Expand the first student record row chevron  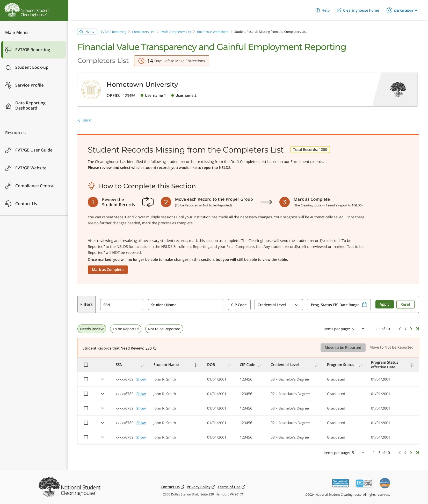[x=103, y=379]
